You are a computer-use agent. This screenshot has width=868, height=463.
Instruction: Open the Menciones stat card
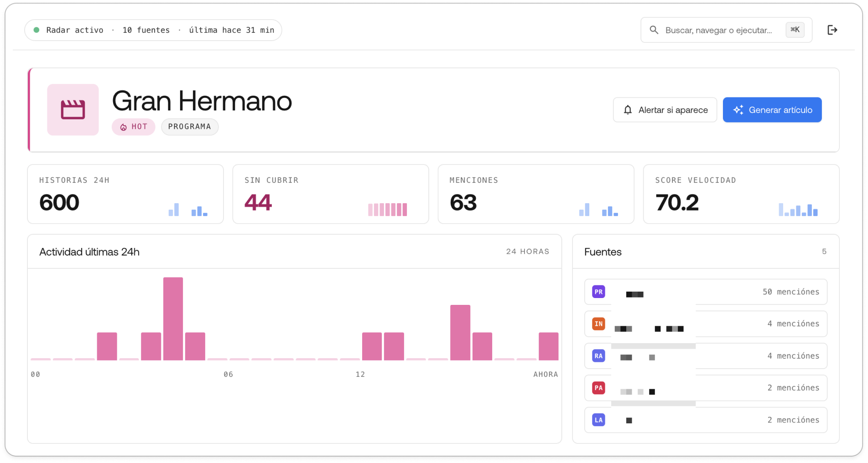[x=536, y=194]
